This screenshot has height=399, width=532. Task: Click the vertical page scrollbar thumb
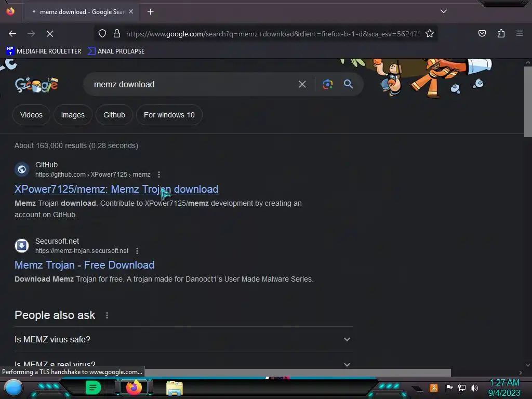528,102
